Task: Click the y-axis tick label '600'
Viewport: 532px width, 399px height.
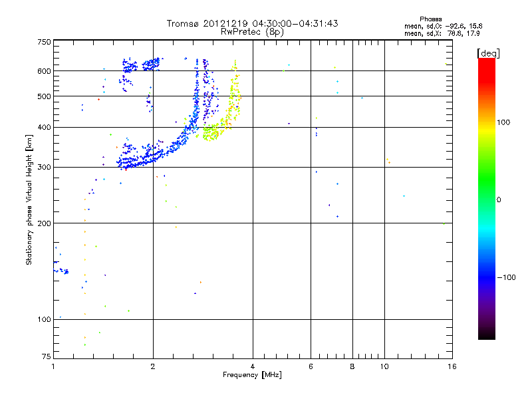Action: (x=44, y=71)
